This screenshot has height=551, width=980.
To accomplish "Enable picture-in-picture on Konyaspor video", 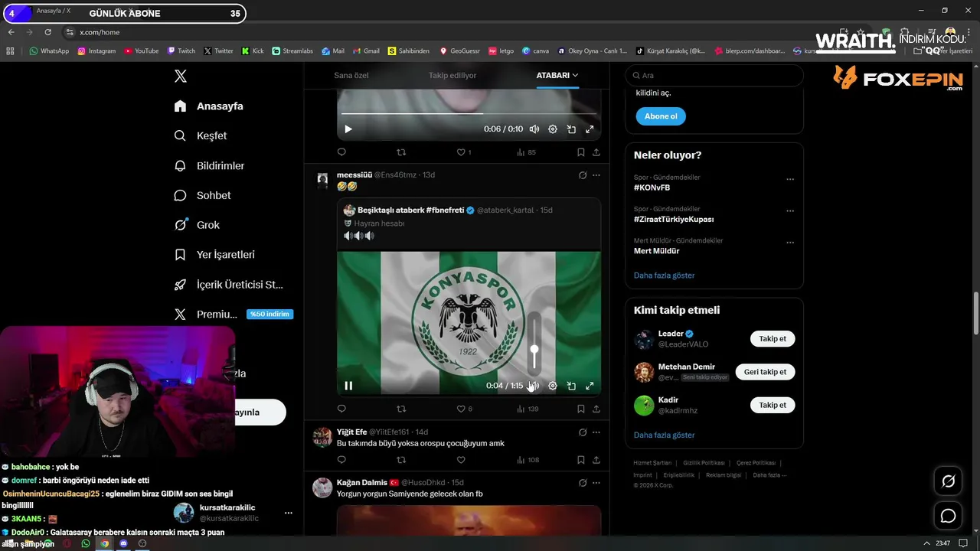I will pyautogui.click(x=571, y=386).
